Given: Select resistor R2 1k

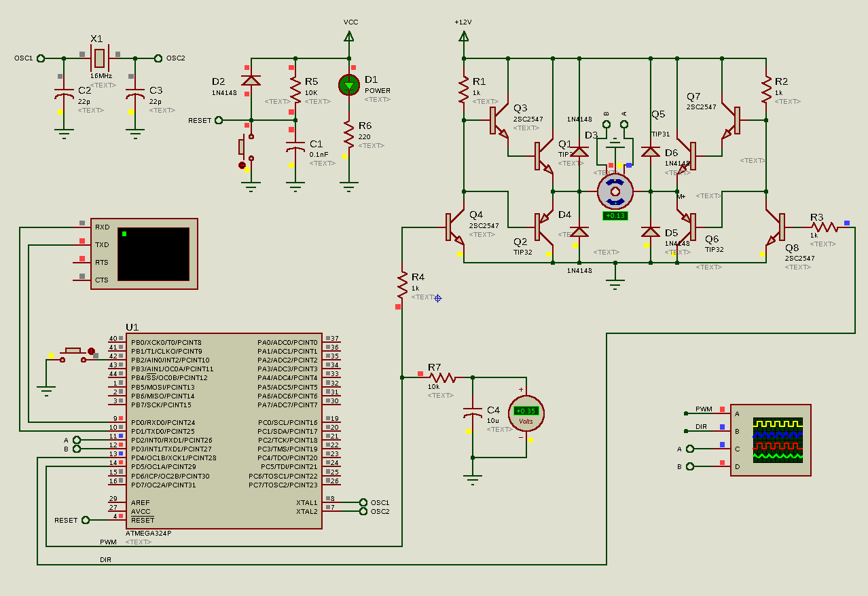Looking at the screenshot, I should [x=766, y=89].
